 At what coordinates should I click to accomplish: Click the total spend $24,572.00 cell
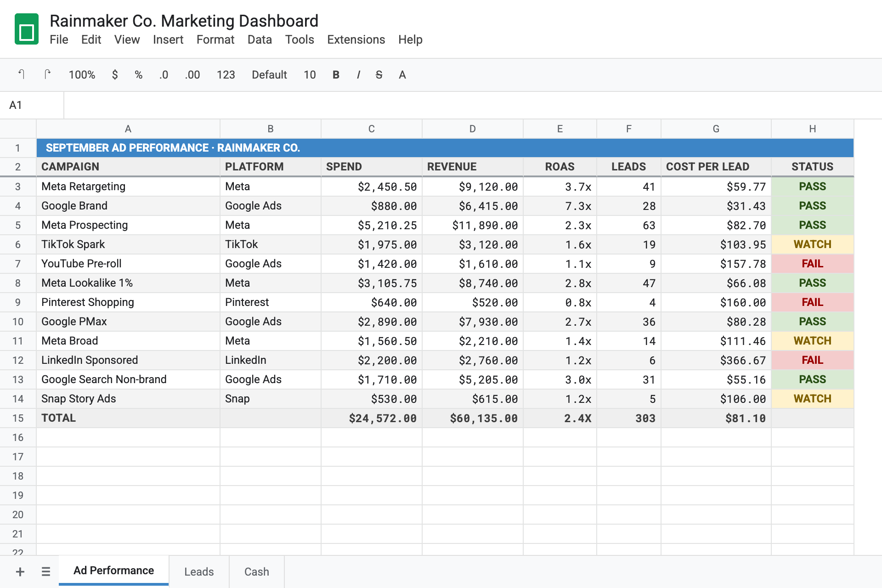372,418
